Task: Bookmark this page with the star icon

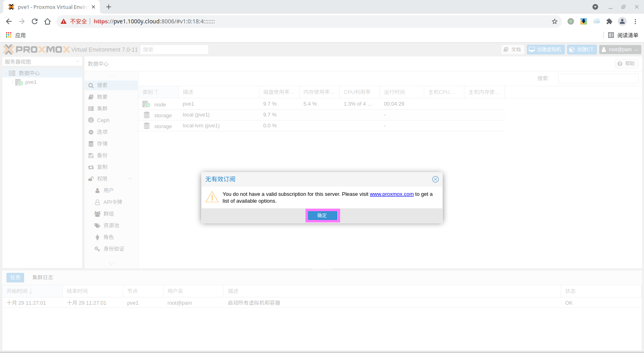Action: [x=555, y=21]
